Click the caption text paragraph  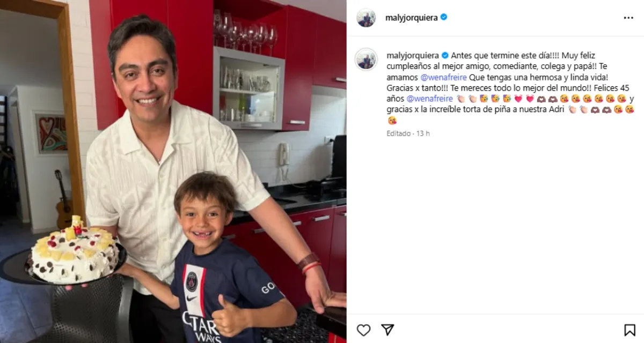(511, 88)
